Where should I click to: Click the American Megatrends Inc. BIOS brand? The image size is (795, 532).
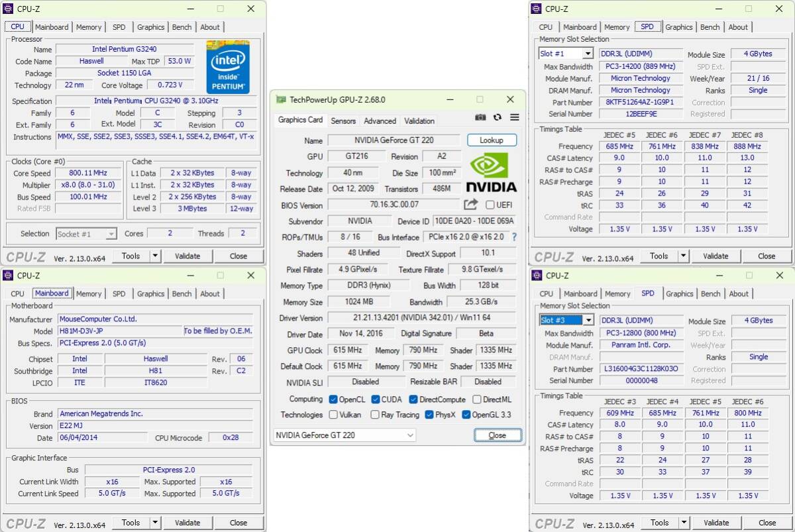[155, 413]
